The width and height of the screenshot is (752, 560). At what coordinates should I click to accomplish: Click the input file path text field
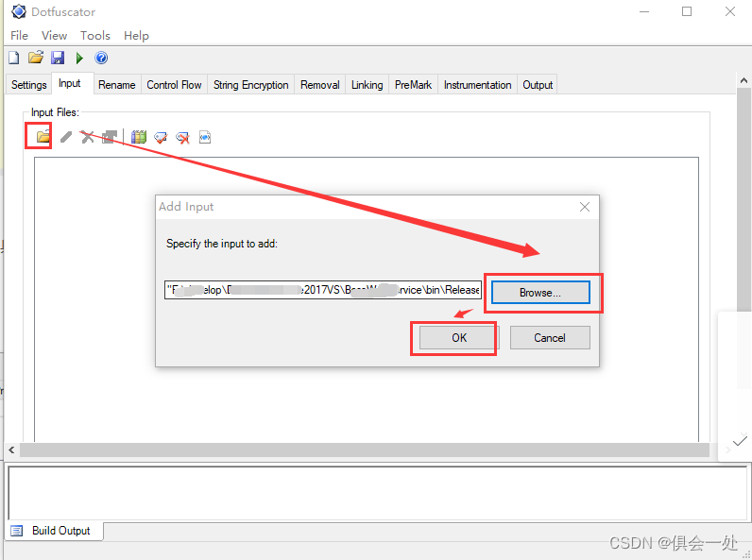(x=323, y=290)
